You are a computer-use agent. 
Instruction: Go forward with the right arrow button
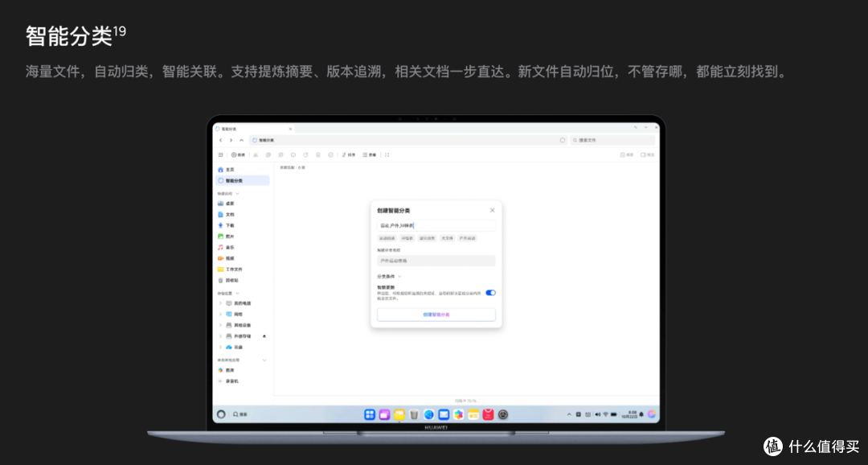point(231,140)
